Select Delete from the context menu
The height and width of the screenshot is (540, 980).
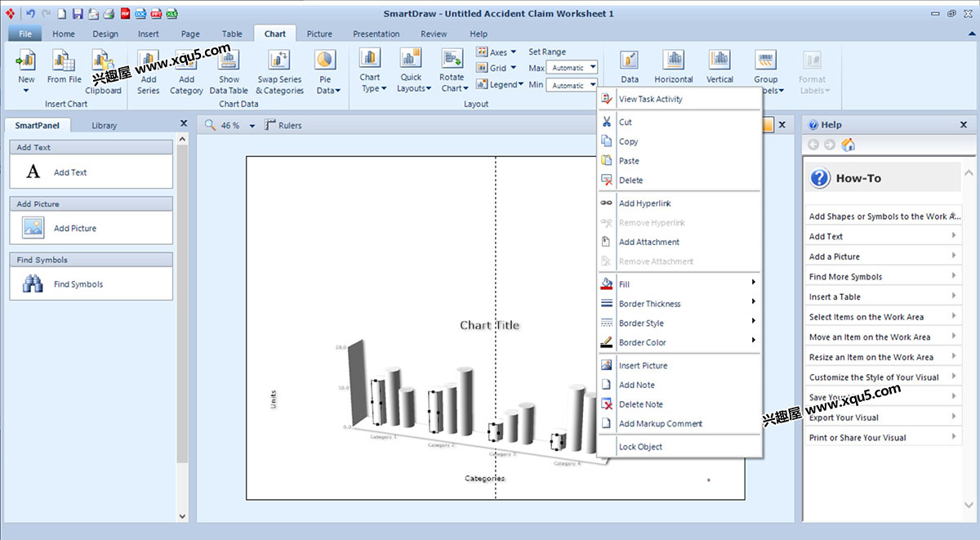[x=679, y=181]
